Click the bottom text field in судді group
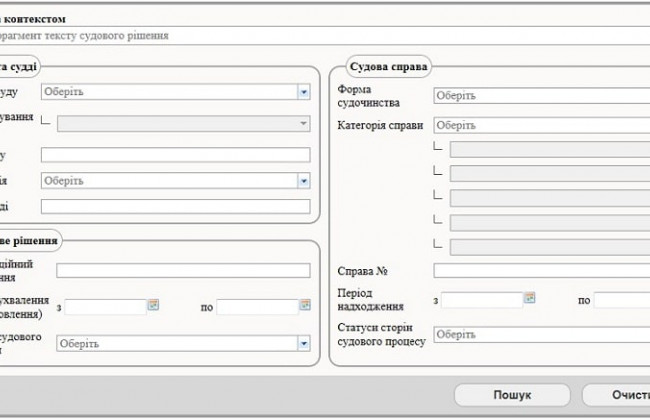The width and height of the screenshot is (650, 420). [x=175, y=206]
